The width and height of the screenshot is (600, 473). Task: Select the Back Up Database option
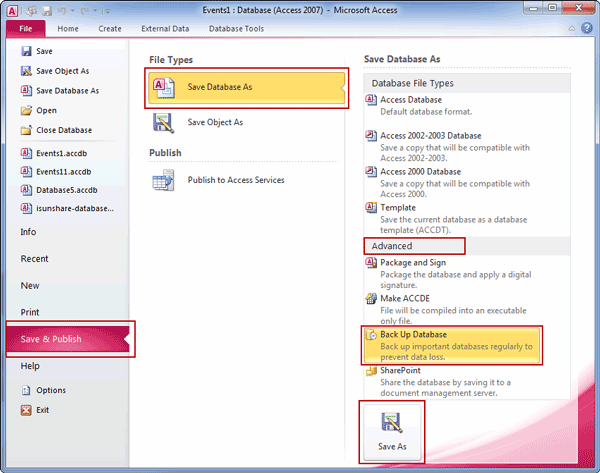tap(452, 346)
